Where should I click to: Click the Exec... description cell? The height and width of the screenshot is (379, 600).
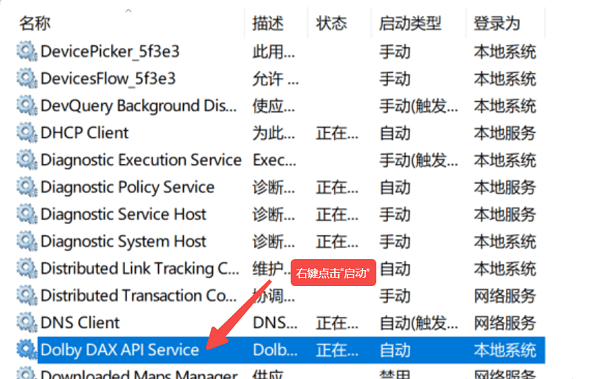275,160
